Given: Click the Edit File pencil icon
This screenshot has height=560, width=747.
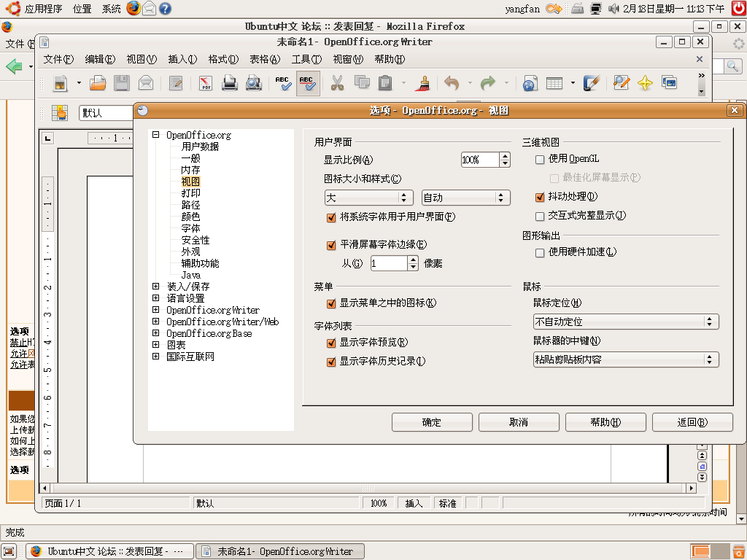Looking at the screenshot, I should (176, 83).
